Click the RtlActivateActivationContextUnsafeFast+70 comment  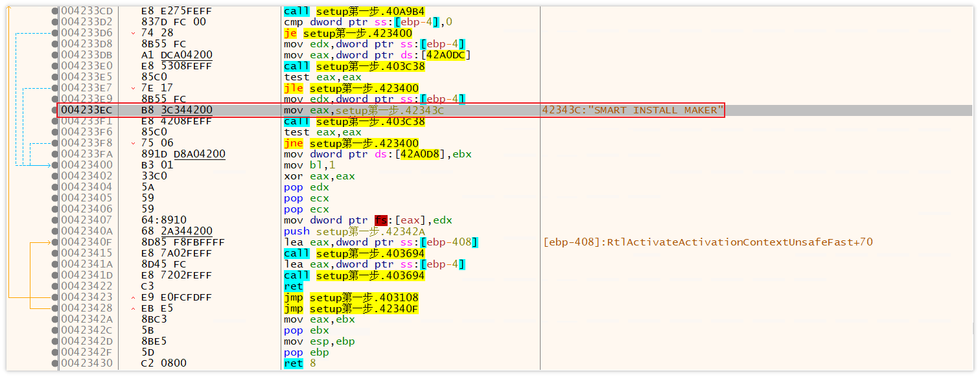[x=708, y=242]
